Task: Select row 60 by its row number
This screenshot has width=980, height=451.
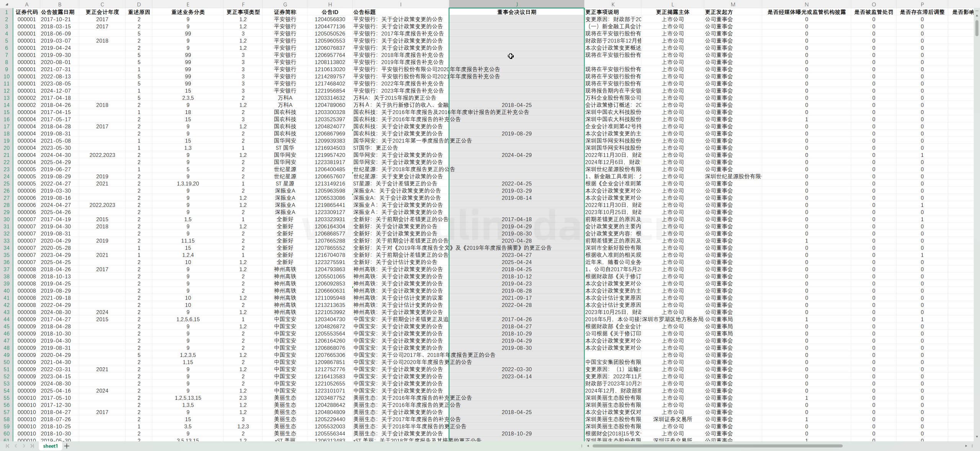Action: pos(7,433)
